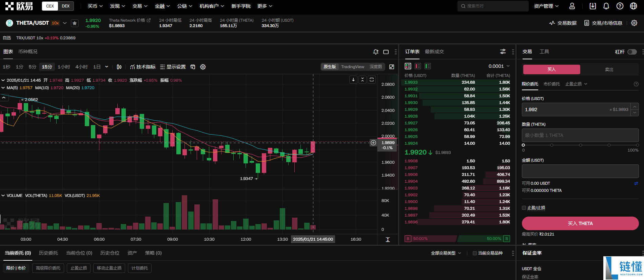Screen dimensions: 644x280
Task: Open 交易/市场信息 link
Action: (x=603, y=23)
